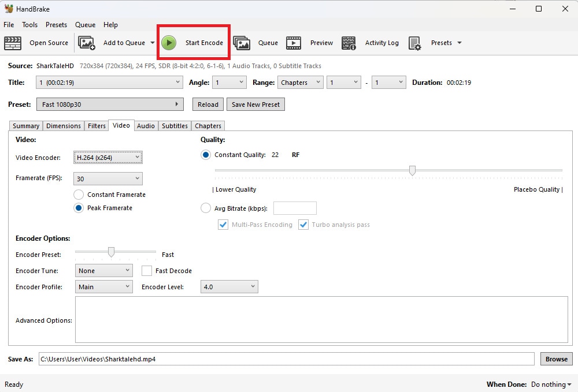Screen dimensions: 578x392
Task: Open the When Done dropdown
Action: click(551, 384)
